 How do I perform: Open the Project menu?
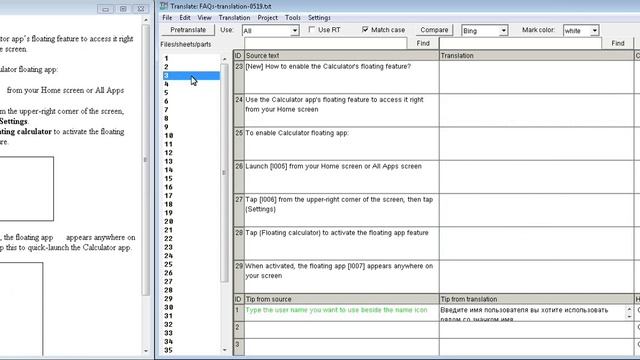pos(268,18)
